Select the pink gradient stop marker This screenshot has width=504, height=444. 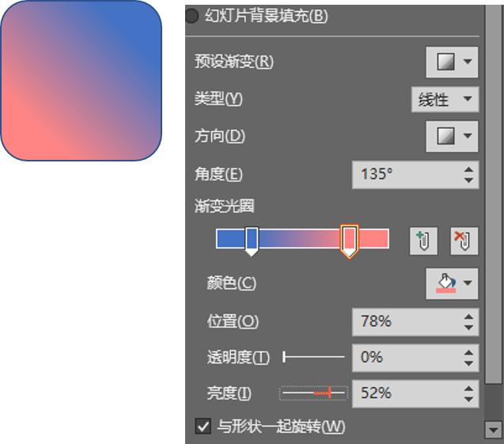[x=349, y=240]
